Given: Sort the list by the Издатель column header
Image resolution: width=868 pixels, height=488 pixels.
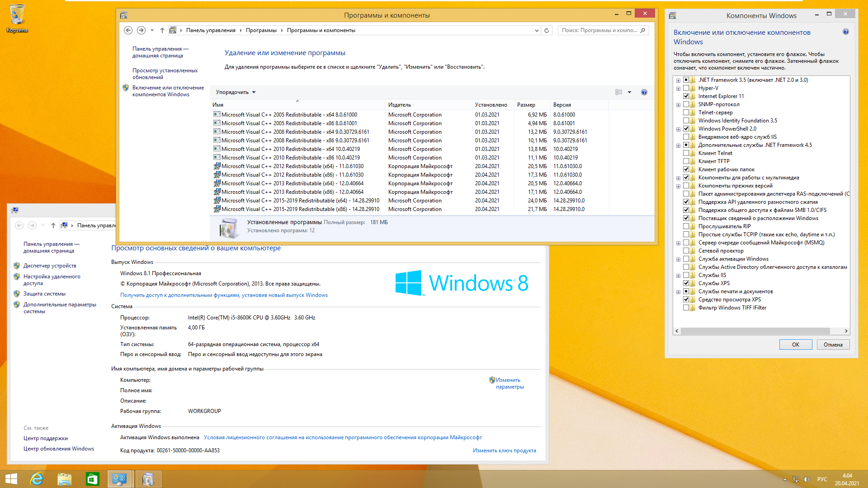Looking at the screenshot, I should 400,105.
